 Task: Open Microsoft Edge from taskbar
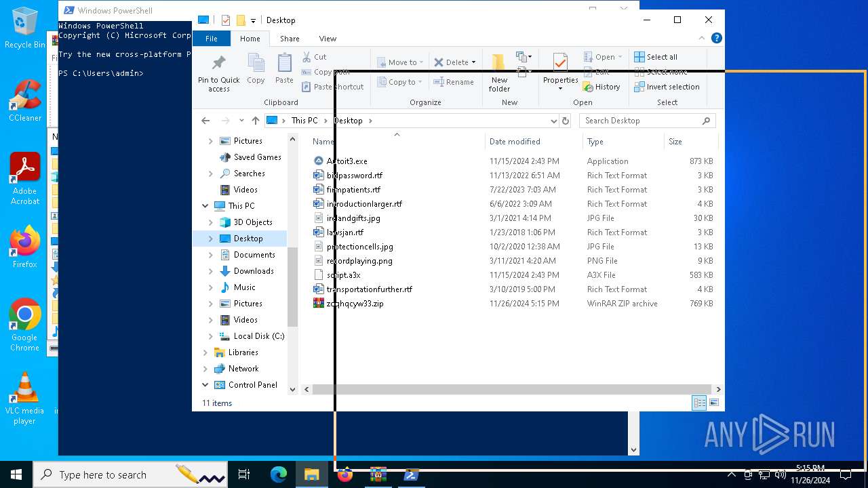pyautogui.click(x=279, y=474)
